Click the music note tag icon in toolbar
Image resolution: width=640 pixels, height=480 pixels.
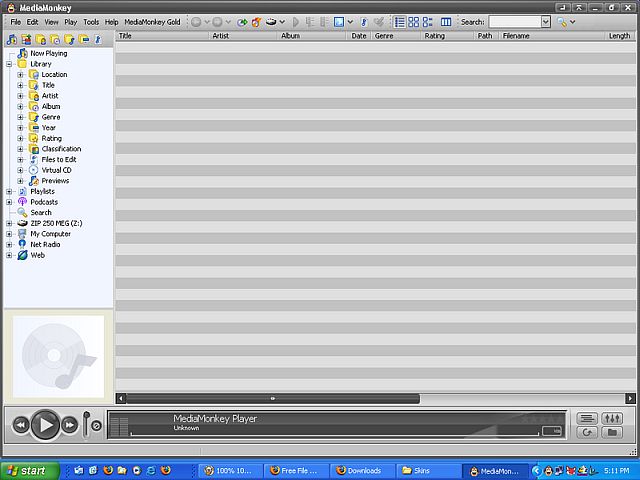click(x=364, y=22)
